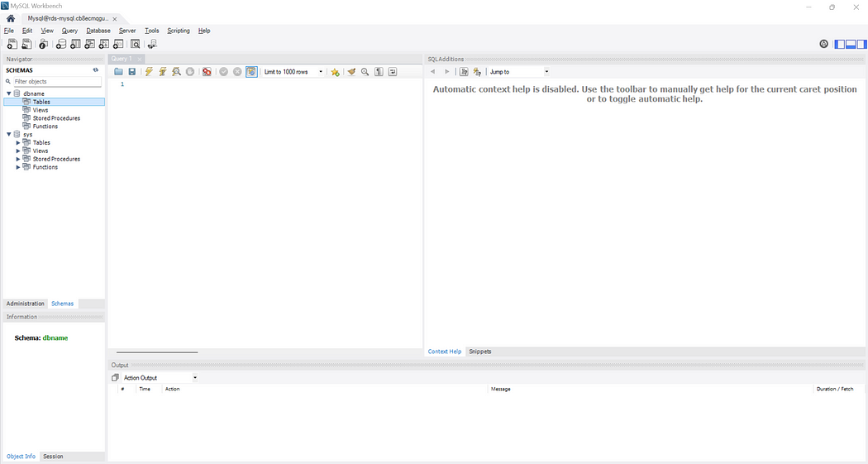Create a new stored procedure toolbar icon
Screen dimensions: 868x464
(103, 45)
